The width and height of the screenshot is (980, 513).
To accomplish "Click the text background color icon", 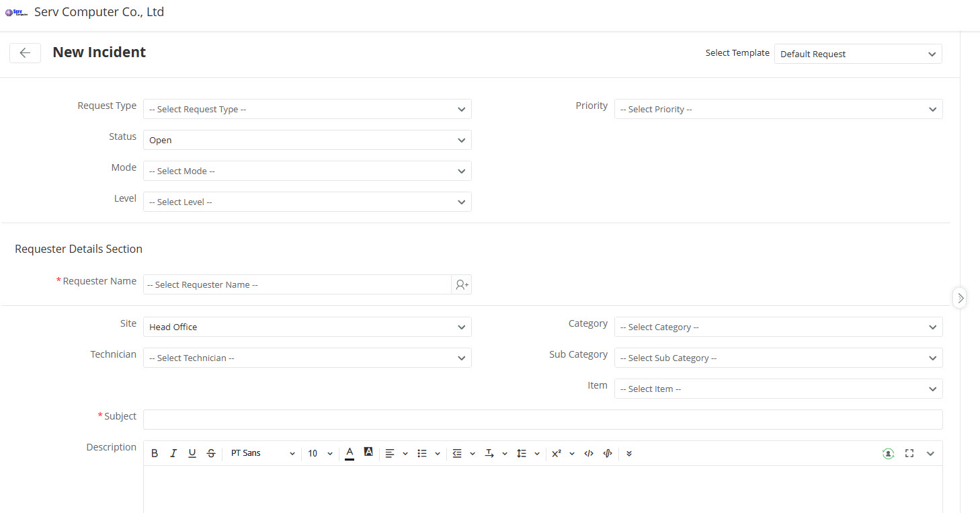I will click(368, 452).
